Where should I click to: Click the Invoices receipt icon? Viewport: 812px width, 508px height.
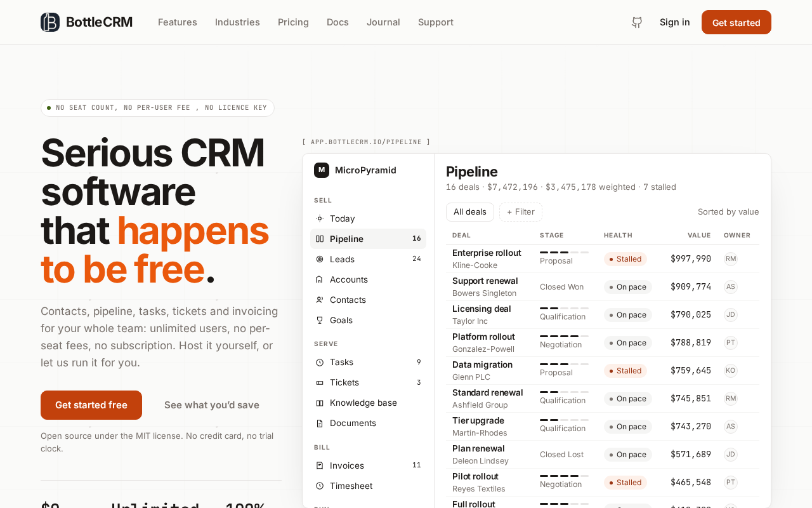[x=320, y=465]
